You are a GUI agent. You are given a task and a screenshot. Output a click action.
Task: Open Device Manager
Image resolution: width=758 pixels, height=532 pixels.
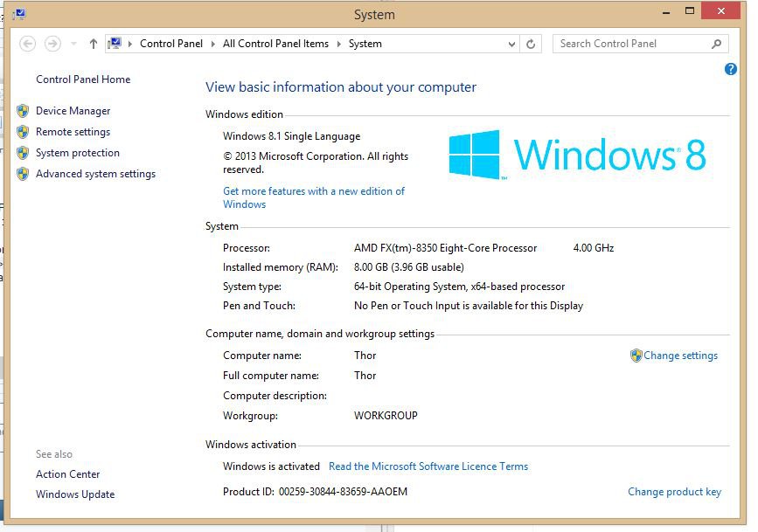tap(73, 111)
